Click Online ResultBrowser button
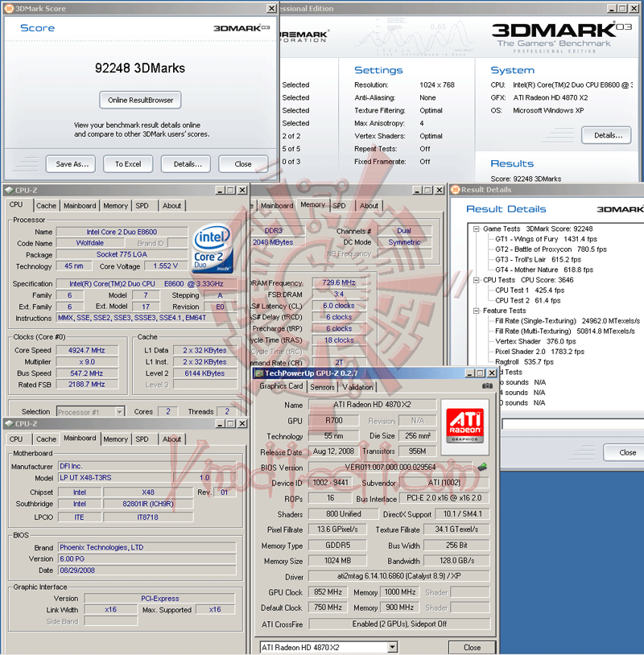644x655 pixels. (140, 101)
